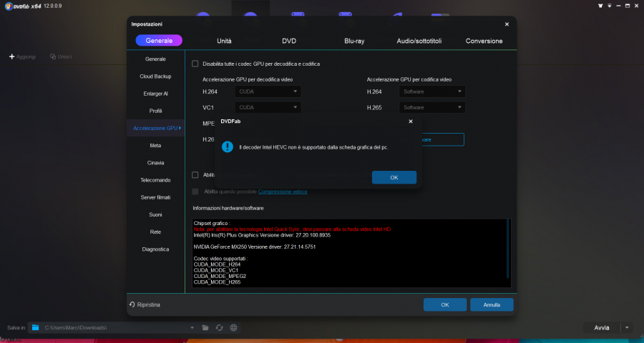Open H.264 encoding Software dropdown

coord(432,91)
